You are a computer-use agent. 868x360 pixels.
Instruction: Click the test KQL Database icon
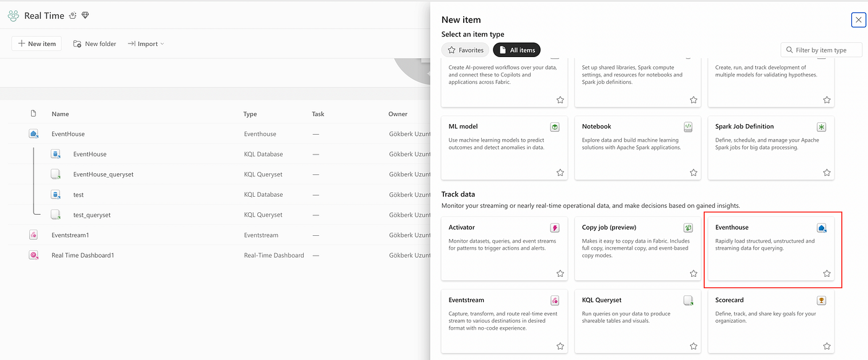(x=55, y=194)
